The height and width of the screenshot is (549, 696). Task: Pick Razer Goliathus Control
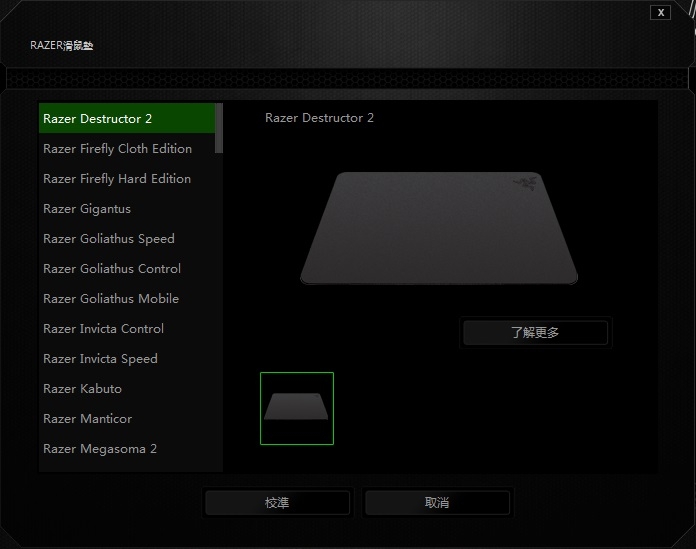click(127, 269)
